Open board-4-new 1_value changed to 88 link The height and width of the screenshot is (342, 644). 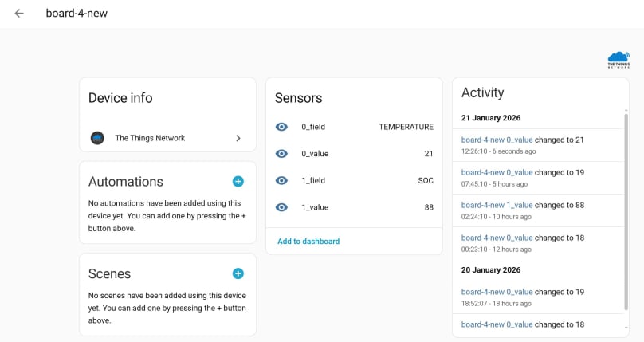pyautogui.click(x=497, y=205)
